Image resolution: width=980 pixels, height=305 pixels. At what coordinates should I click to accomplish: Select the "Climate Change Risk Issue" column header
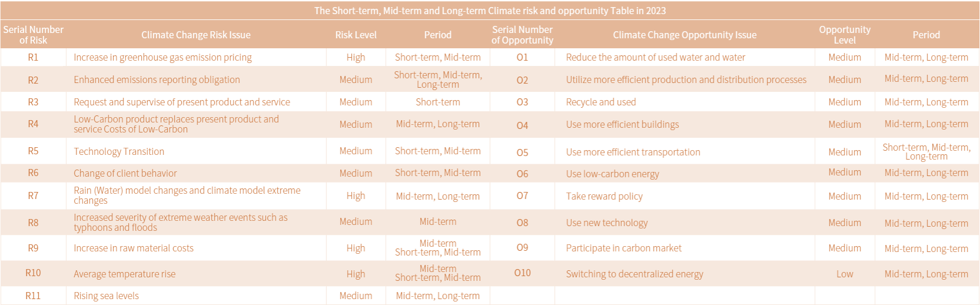click(x=196, y=35)
